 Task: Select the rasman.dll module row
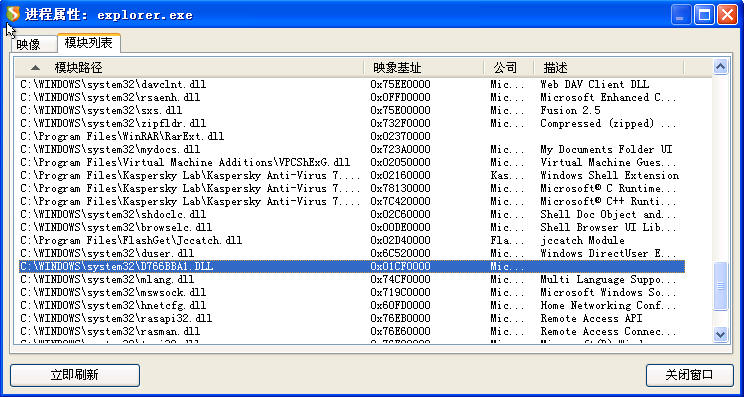coord(352,332)
